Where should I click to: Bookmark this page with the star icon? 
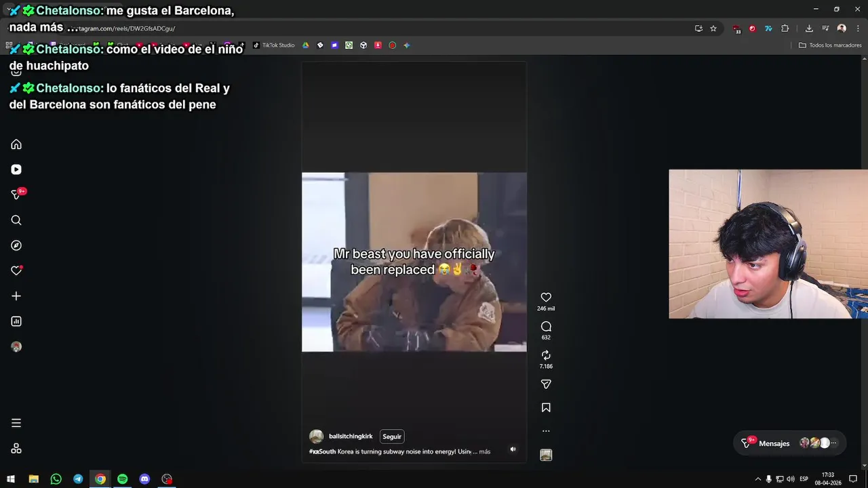[713, 28]
